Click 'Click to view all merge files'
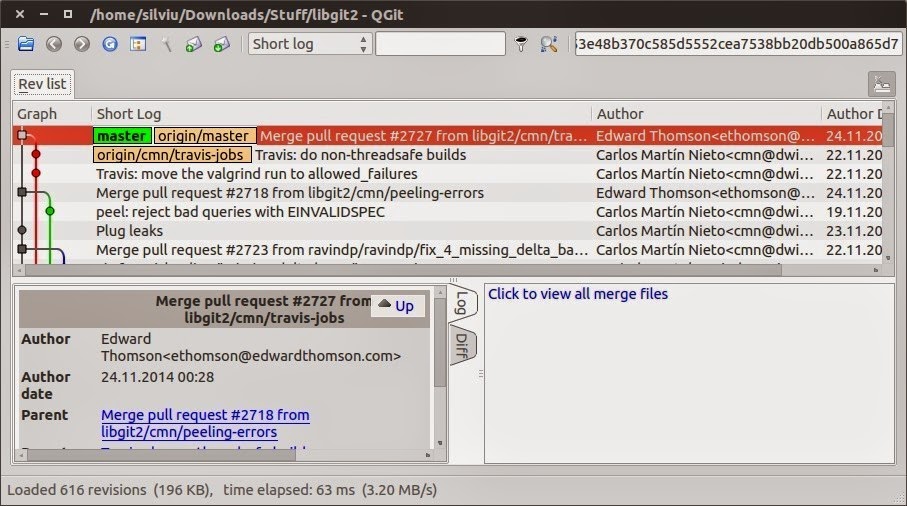The height and width of the screenshot is (506, 907). 578,294
